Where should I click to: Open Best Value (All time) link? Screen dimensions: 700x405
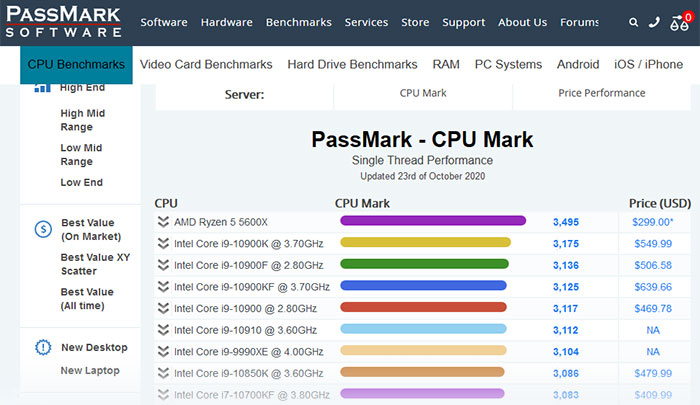tap(87, 298)
